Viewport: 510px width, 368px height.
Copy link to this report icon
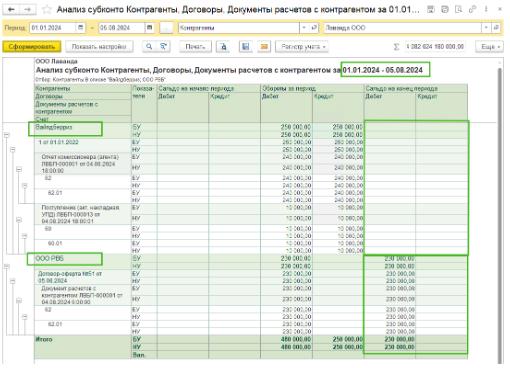pos(472,9)
